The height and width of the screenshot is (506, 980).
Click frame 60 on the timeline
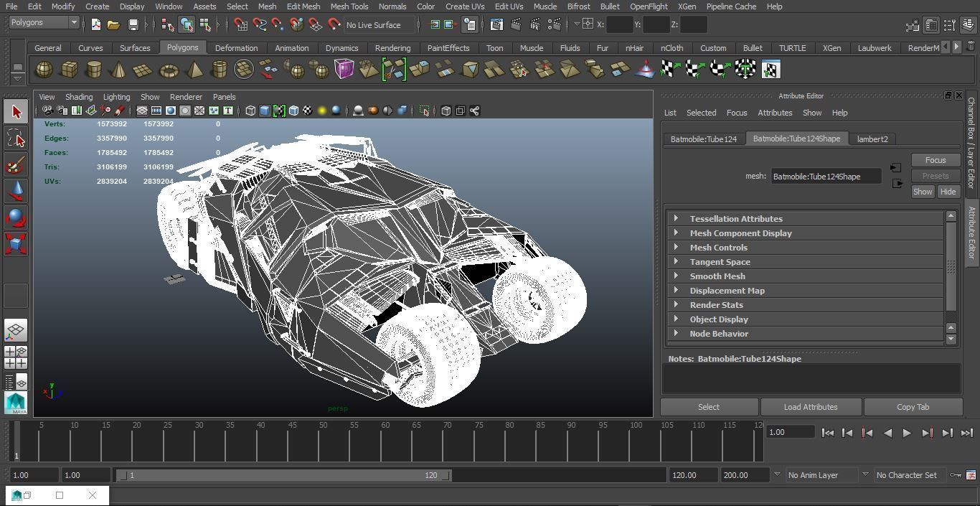(x=385, y=441)
